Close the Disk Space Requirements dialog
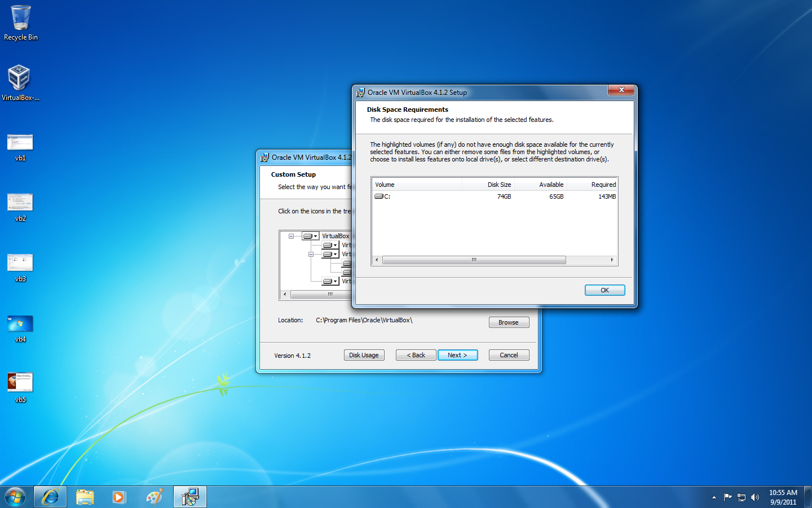812x508 pixels. pos(621,90)
